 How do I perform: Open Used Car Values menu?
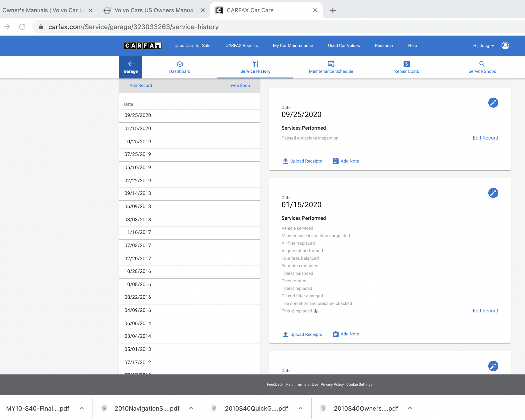[344, 46]
